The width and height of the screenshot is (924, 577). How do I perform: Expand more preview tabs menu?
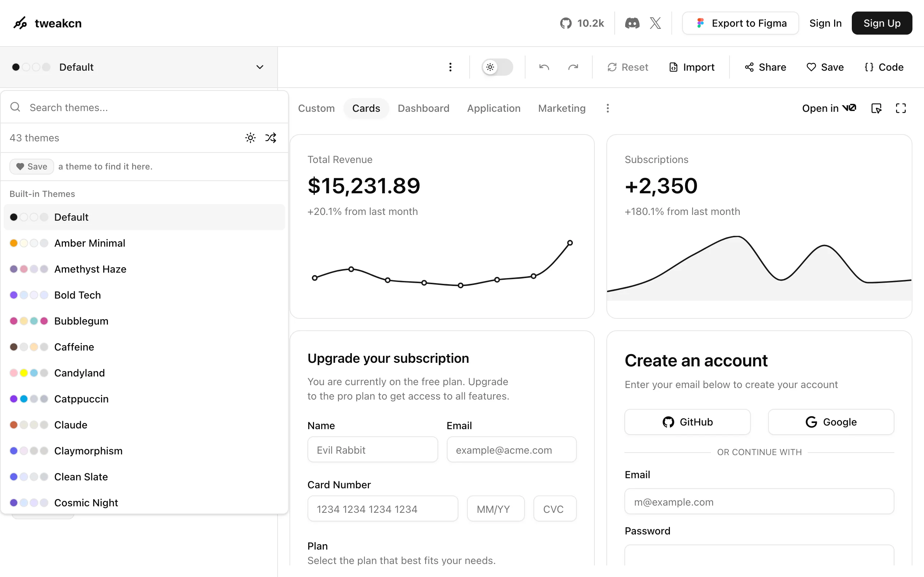(607, 109)
